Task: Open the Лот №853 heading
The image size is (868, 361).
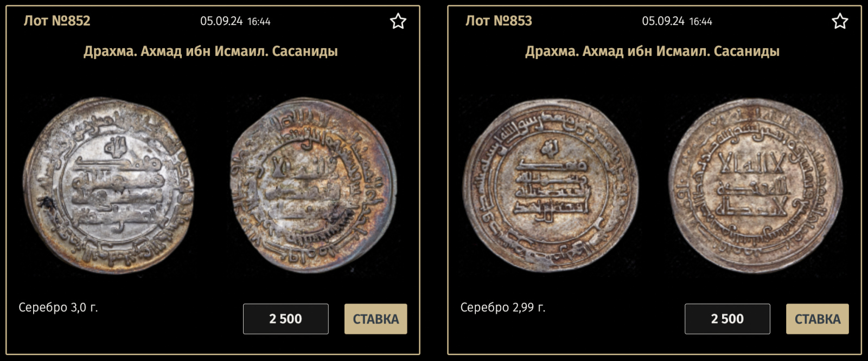Action: point(499,21)
